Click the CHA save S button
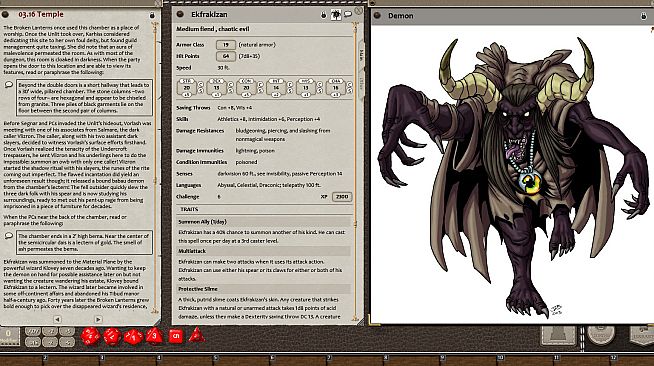The width and height of the screenshot is (654, 366). 349,90
